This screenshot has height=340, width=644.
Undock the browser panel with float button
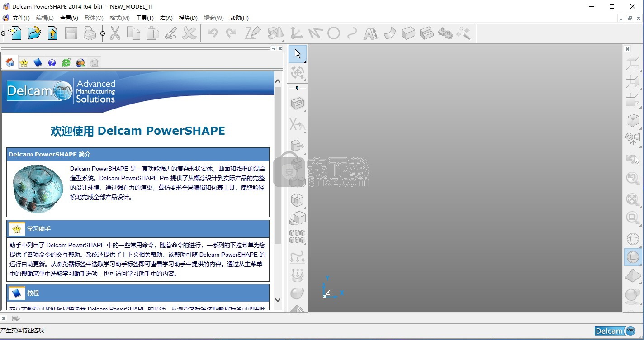(x=274, y=48)
